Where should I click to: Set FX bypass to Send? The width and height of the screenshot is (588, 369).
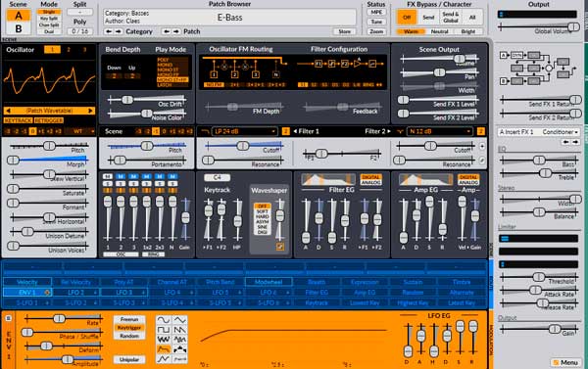click(428, 18)
